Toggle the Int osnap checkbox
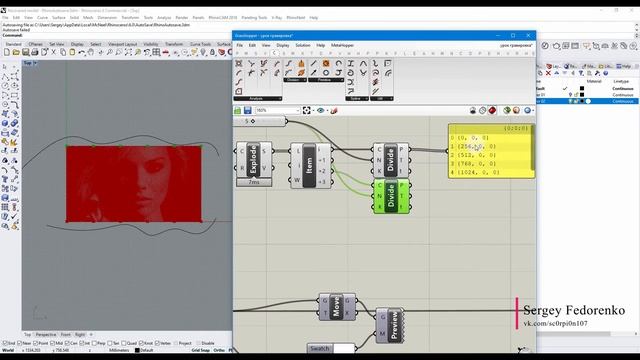Screen dimensions: 640x360 pyautogui.click(x=82, y=344)
